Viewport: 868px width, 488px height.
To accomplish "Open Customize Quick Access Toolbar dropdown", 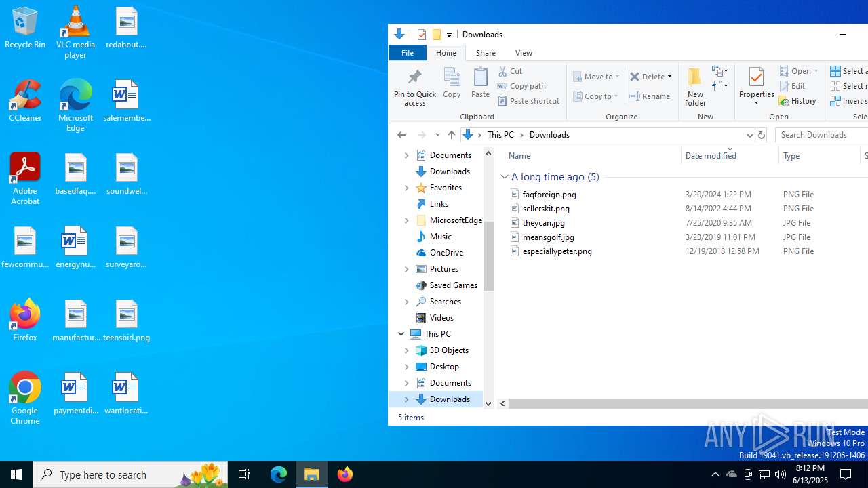I will point(449,35).
